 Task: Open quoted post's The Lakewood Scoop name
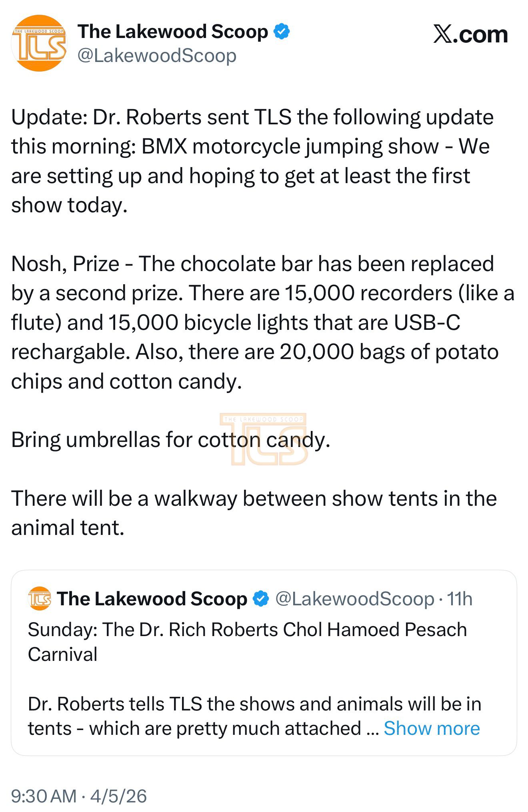tap(152, 599)
